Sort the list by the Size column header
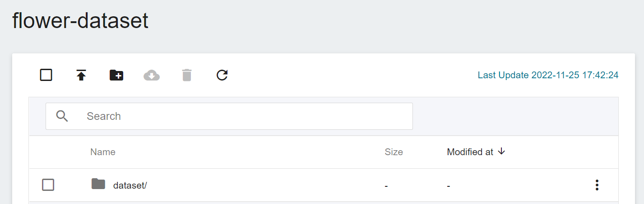The image size is (644, 204). point(394,152)
